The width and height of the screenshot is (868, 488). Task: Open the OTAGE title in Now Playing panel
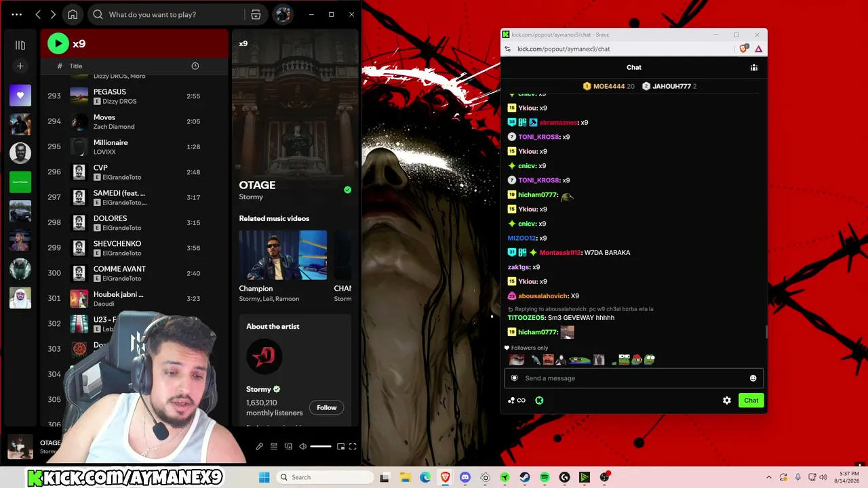click(x=257, y=185)
